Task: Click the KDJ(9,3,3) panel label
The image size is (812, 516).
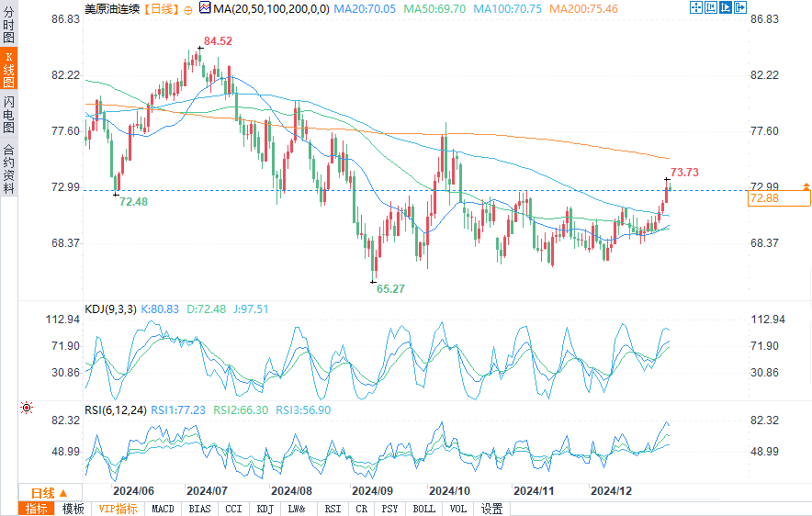Action: 110,309
